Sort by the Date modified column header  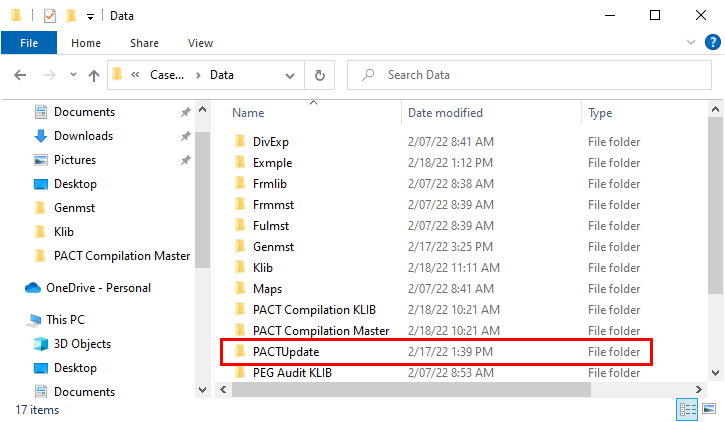click(x=445, y=113)
